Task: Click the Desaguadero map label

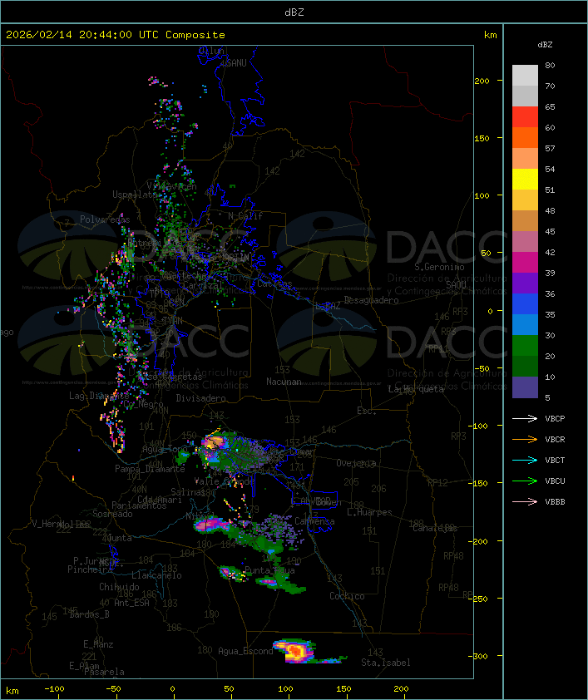Action: pos(371,300)
